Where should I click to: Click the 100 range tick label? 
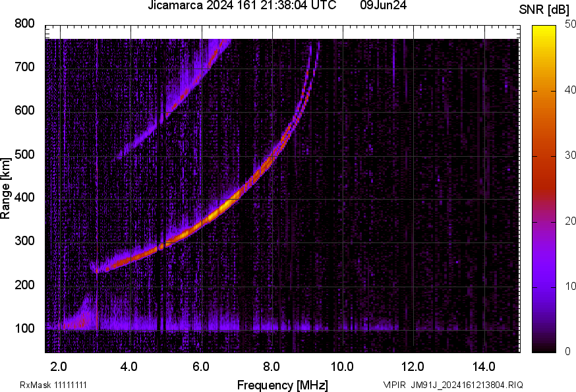24,328
